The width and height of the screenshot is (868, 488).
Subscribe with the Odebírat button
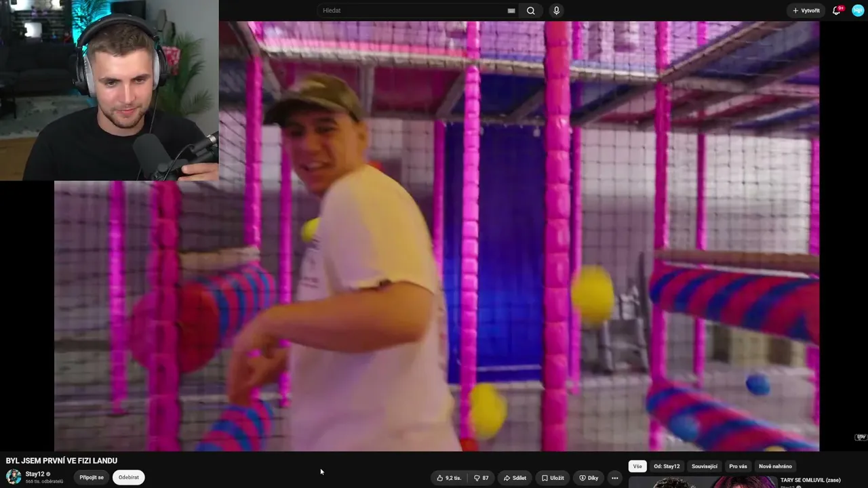pyautogui.click(x=129, y=477)
